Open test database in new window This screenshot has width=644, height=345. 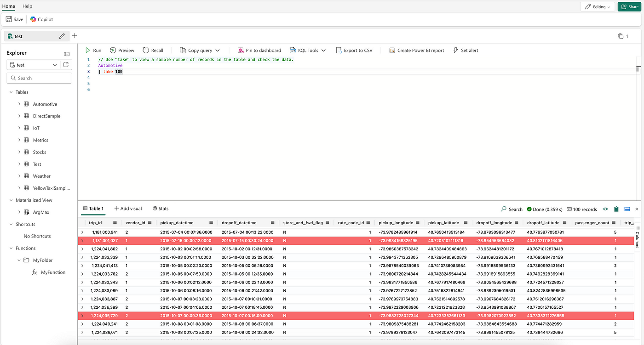pos(66,65)
